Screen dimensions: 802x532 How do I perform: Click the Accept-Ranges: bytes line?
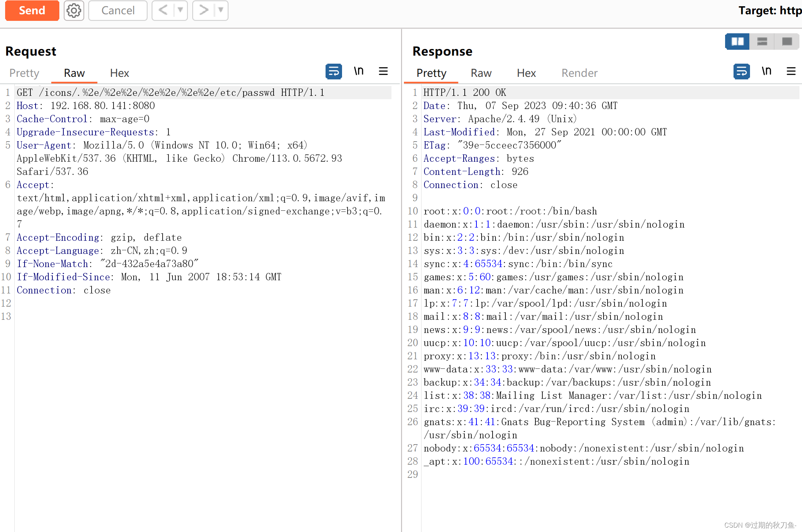pos(479,158)
